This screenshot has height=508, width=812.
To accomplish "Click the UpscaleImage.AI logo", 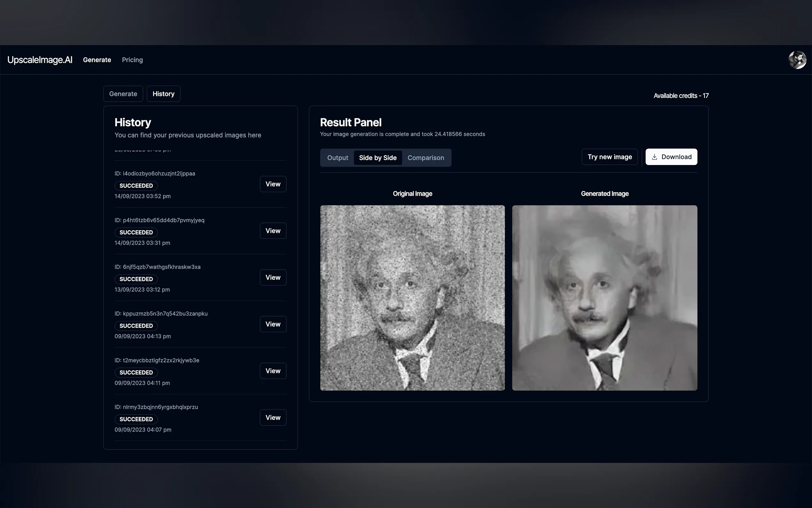I will 40,60.
